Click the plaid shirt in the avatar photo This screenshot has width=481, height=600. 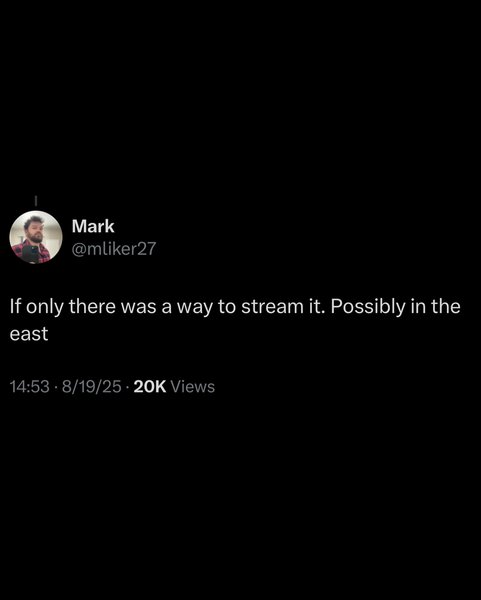[44, 251]
